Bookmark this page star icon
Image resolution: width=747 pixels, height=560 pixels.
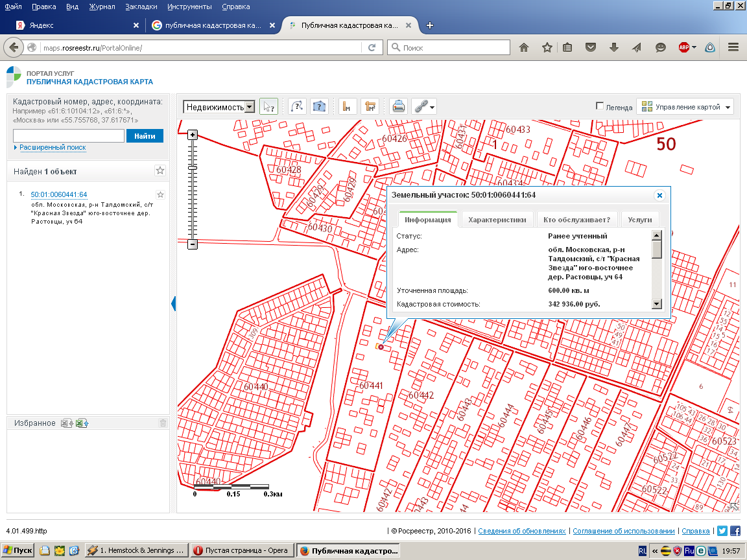tap(547, 47)
